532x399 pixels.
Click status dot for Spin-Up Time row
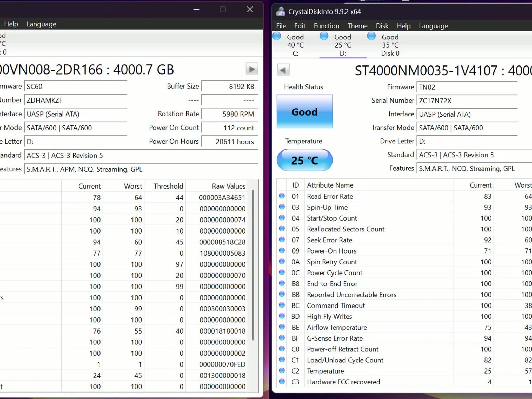pos(282,207)
